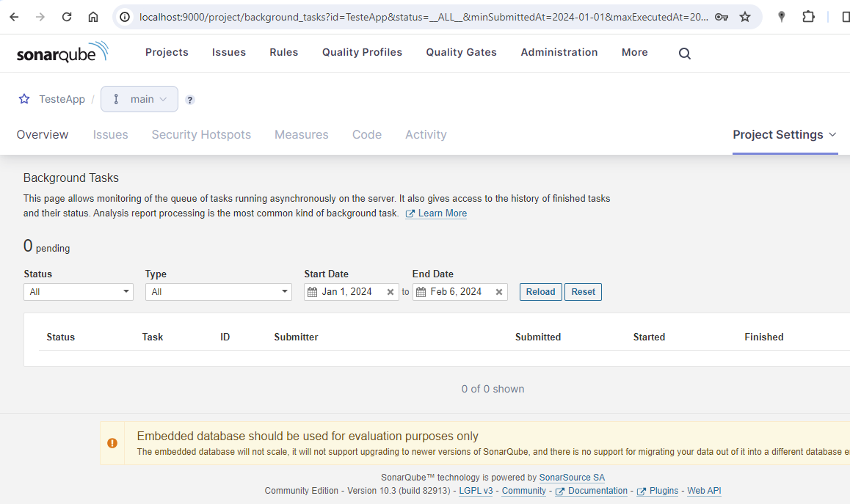
Task: Switch to the Measures tab
Action: (x=302, y=134)
